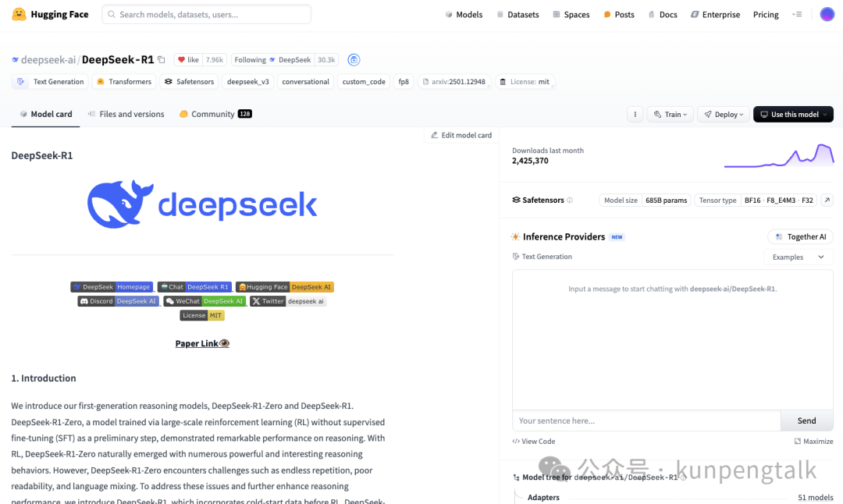Image resolution: width=843 pixels, height=504 pixels.
Task: Switch to the Model card tab
Action: coord(46,114)
